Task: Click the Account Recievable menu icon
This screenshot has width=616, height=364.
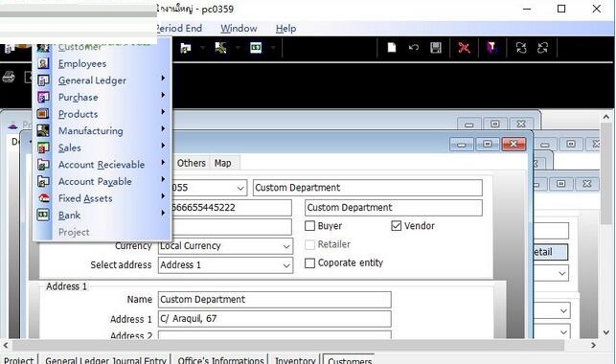Action: tap(43, 165)
